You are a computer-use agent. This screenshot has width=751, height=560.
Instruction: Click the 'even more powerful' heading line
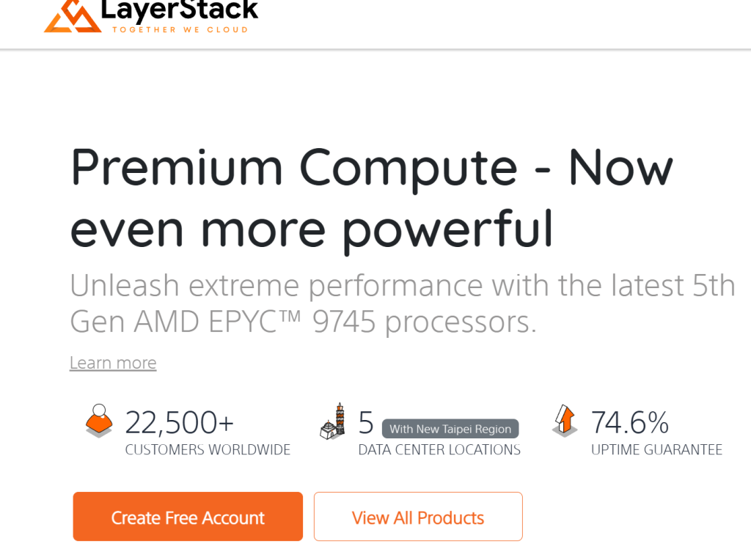[x=312, y=230]
